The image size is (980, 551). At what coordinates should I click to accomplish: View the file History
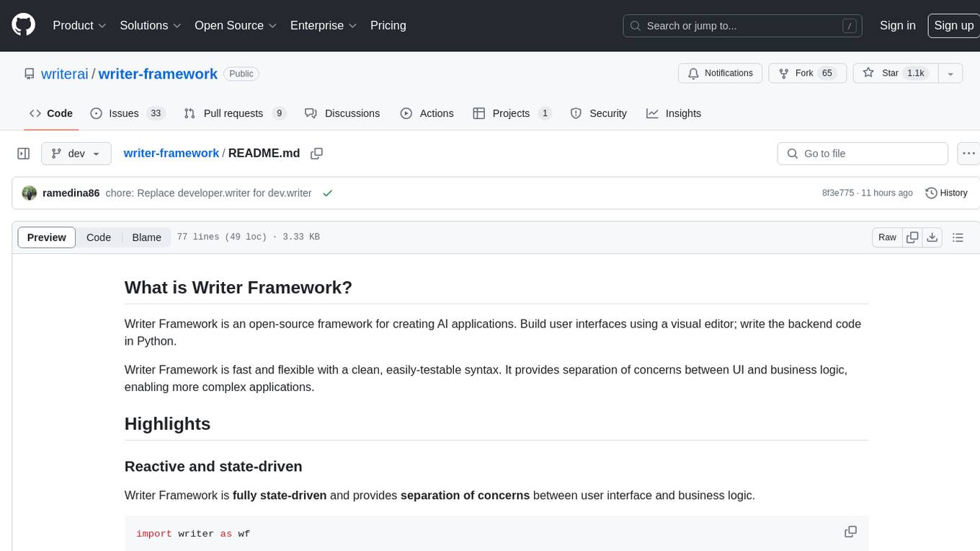[x=946, y=193]
